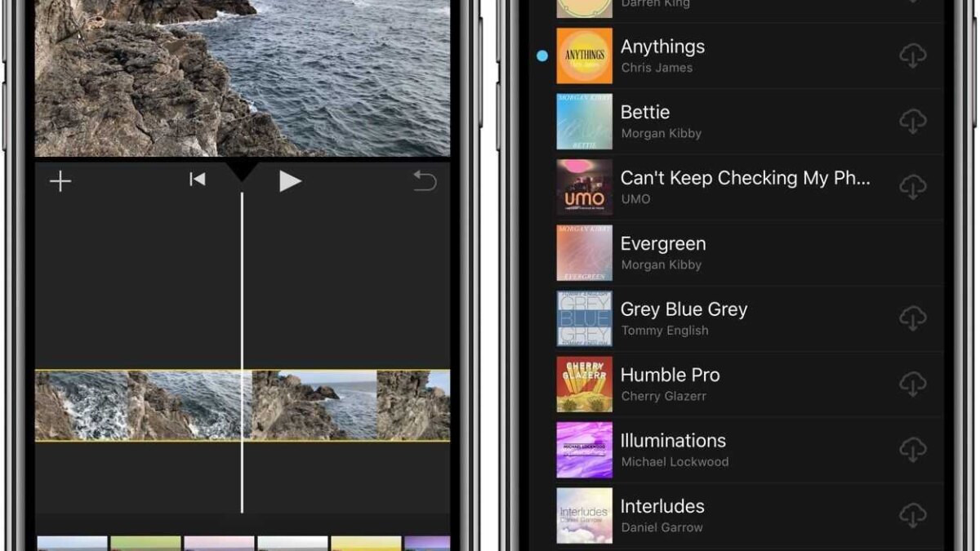Select the ocean video clip in the timeline

pos(139,405)
